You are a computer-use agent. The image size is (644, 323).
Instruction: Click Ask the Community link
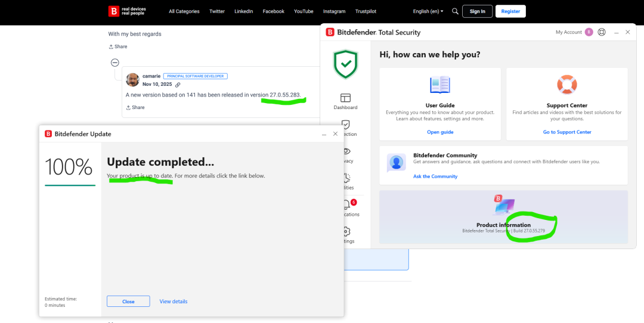435,176
